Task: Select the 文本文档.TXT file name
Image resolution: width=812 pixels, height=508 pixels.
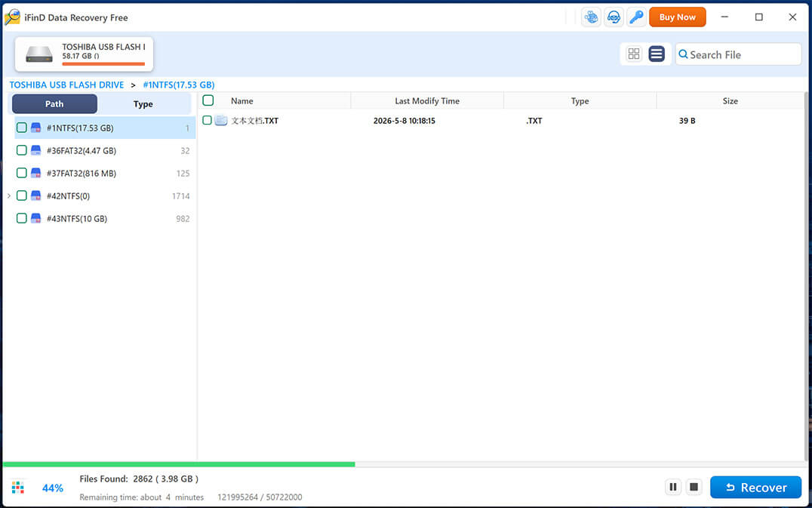Action: [x=255, y=121]
